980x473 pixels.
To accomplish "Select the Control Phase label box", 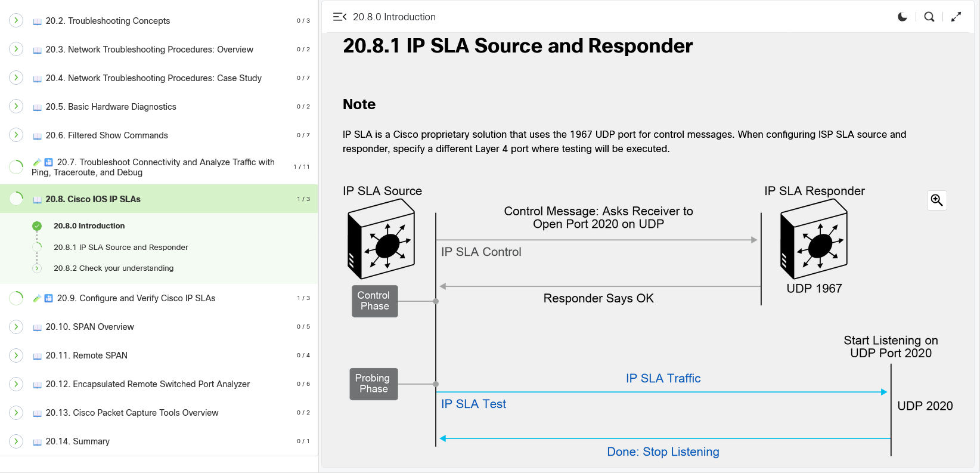I will pyautogui.click(x=374, y=301).
